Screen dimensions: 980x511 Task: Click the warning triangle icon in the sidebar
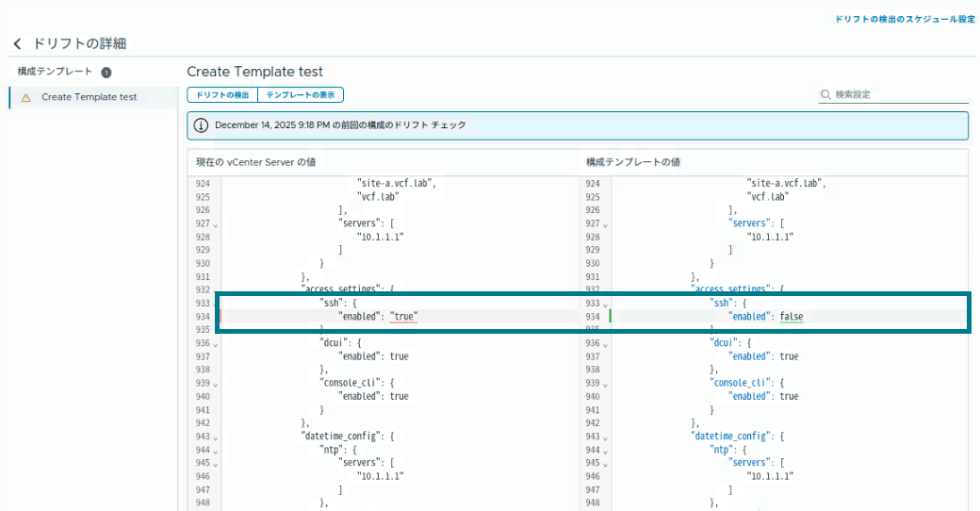pyautogui.click(x=25, y=97)
